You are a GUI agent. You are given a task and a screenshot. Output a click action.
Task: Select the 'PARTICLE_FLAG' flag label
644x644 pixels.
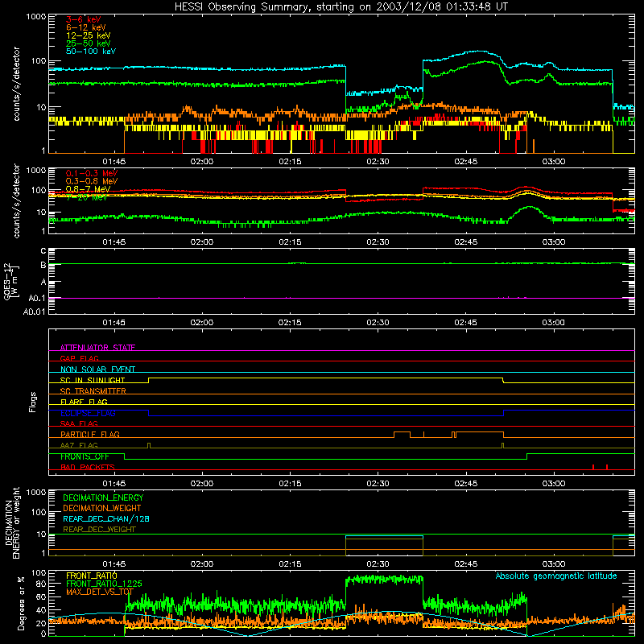[90, 435]
